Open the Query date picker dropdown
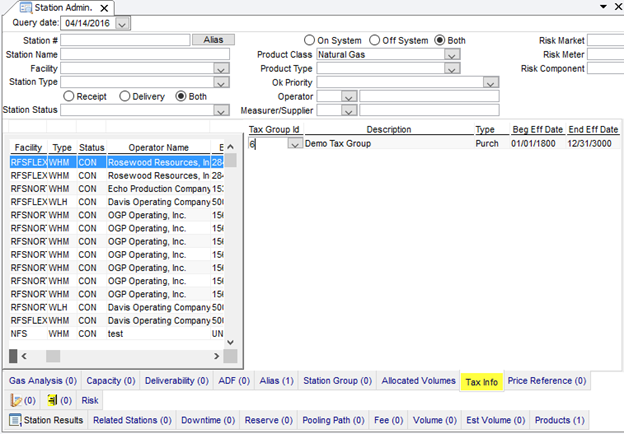The image size is (624, 434). click(122, 23)
